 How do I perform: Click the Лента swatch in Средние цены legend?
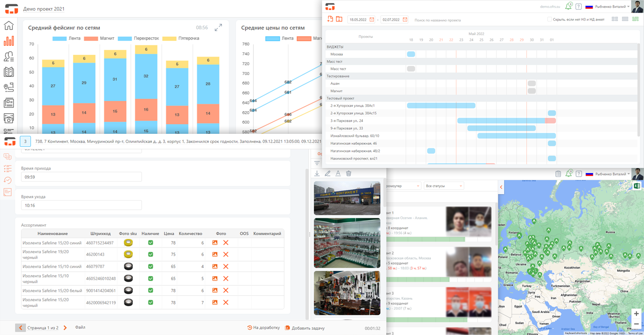pos(272,38)
